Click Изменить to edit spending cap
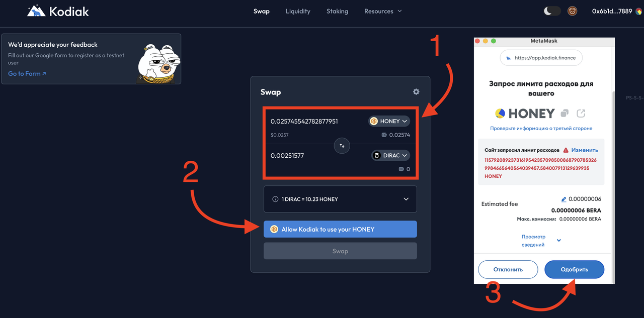Screen dimensions: 644x318 tap(585, 150)
